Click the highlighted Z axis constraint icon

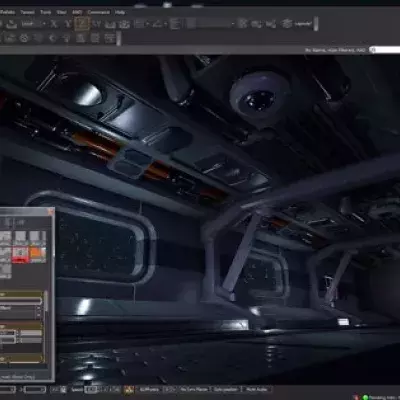point(82,24)
